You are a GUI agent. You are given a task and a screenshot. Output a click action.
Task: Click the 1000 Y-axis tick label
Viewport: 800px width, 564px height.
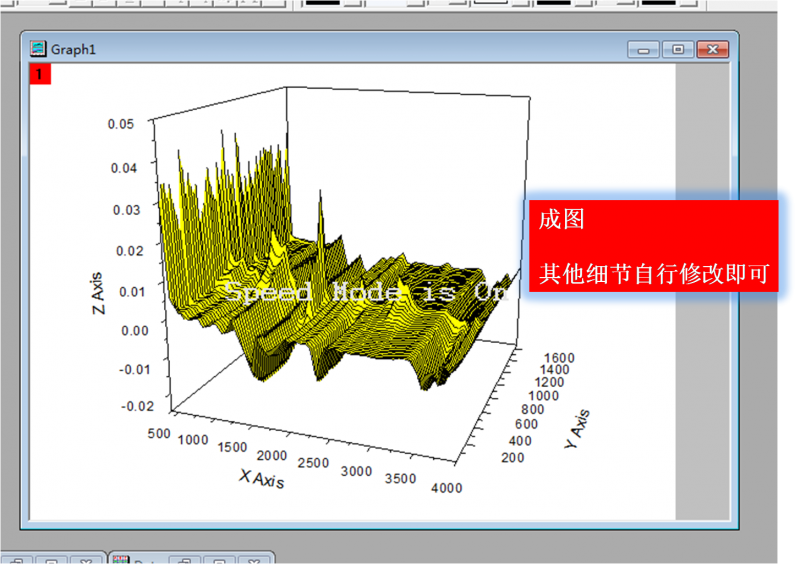(543, 396)
